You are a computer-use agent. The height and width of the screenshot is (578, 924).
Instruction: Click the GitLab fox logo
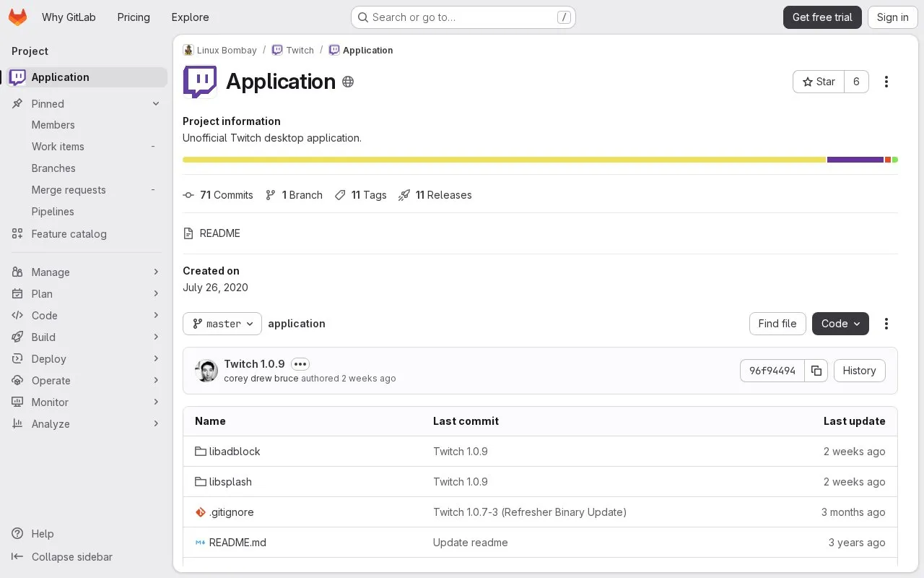pos(17,17)
